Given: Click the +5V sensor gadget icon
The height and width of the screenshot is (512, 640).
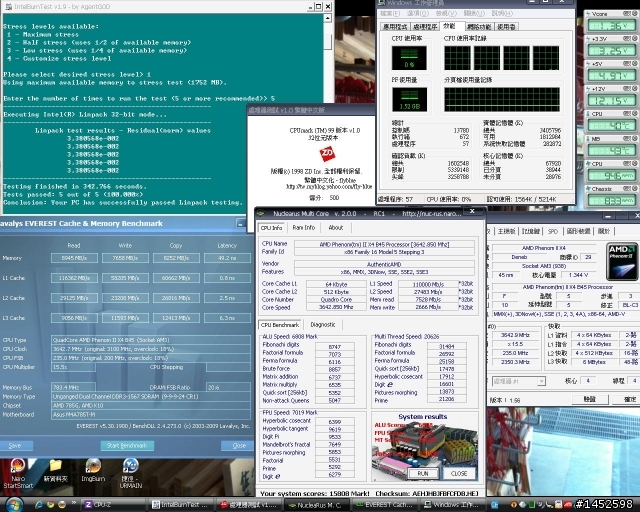Looking at the screenshot, I should [588, 64].
